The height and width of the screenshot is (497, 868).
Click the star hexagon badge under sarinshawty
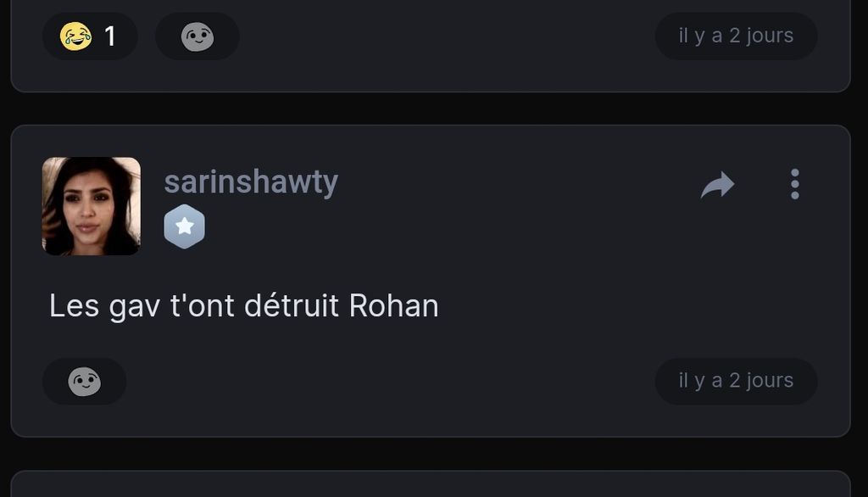(x=184, y=226)
